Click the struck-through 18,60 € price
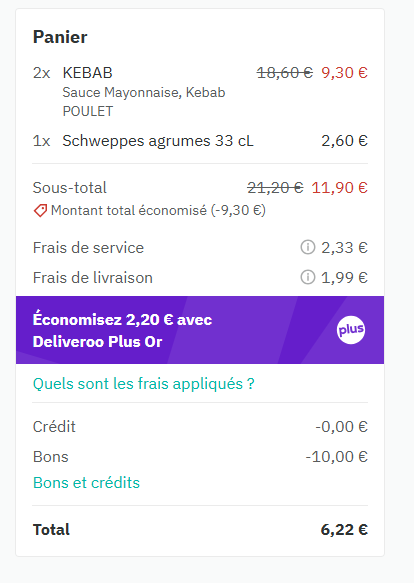Image resolution: width=414 pixels, height=583 pixels. pyautogui.click(x=285, y=73)
